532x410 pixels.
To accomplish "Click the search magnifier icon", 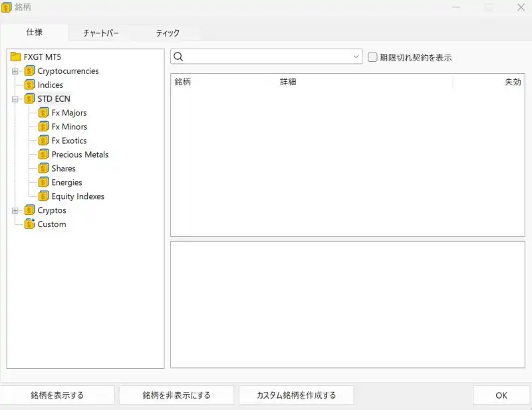I will [x=178, y=57].
